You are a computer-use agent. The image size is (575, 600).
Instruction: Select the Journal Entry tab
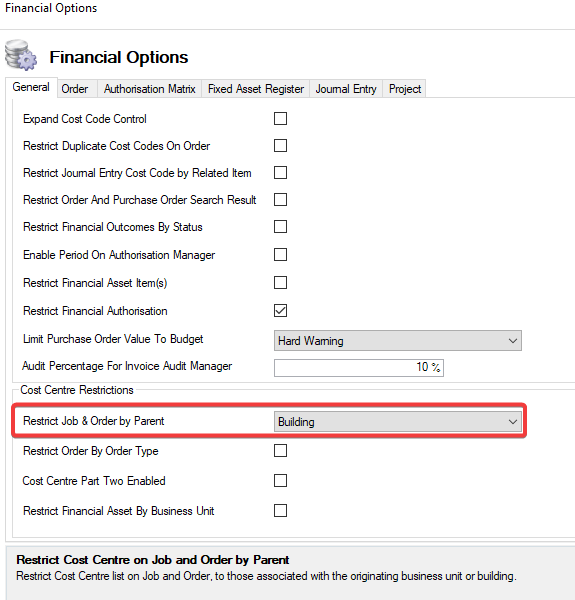pos(346,89)
